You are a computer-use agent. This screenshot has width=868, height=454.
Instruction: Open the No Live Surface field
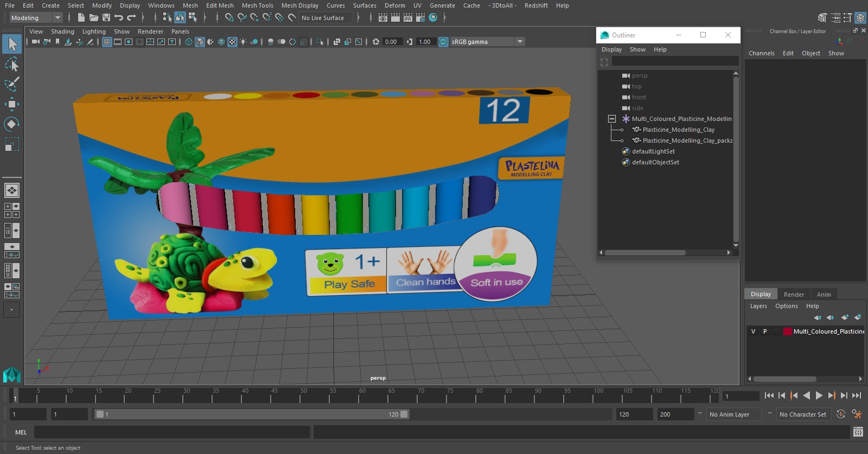pyautogui.click(x=325, y=18)
